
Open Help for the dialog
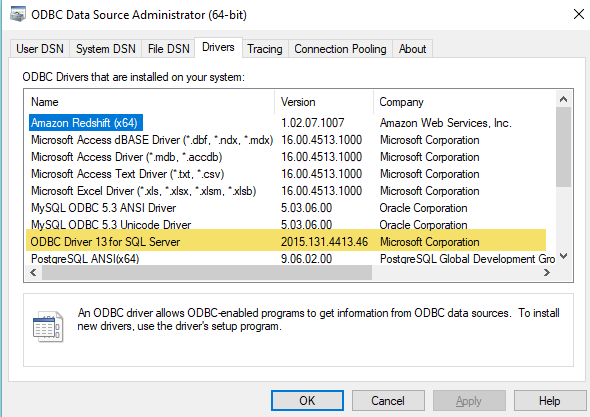pos(550,400)
